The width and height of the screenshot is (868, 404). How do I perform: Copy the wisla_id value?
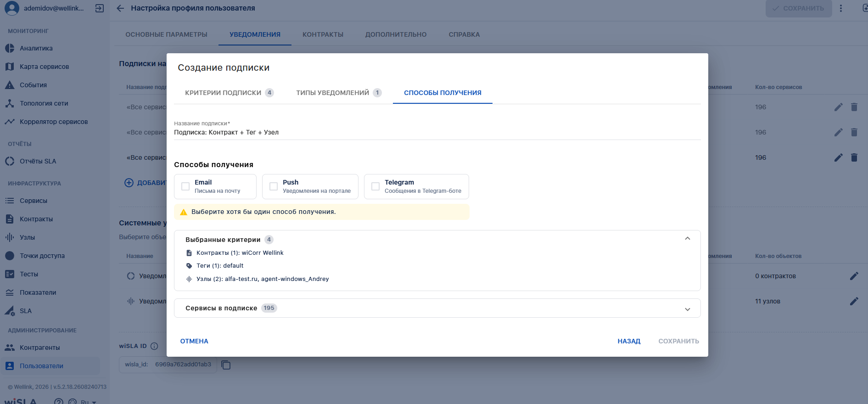[226, 365]
